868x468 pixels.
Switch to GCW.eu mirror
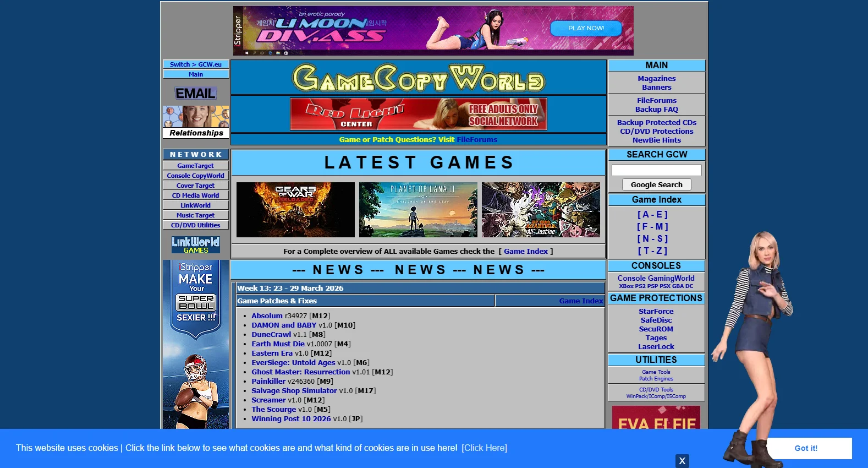196,64
